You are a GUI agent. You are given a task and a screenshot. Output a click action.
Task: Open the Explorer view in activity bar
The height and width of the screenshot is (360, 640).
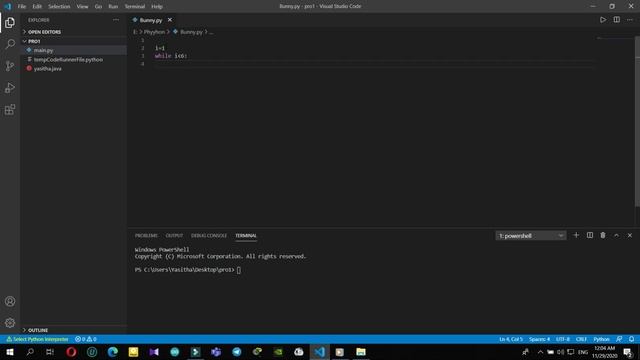click(x=10, y=22)
